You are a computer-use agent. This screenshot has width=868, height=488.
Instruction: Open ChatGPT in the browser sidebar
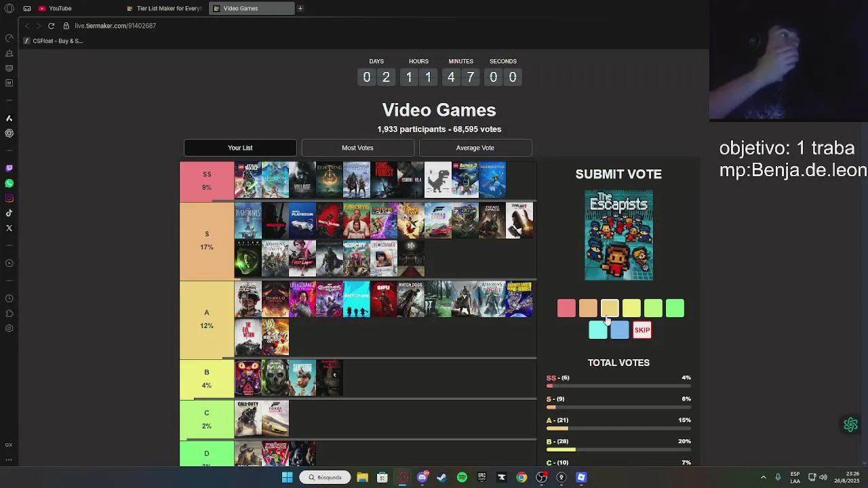pos(9,133)
